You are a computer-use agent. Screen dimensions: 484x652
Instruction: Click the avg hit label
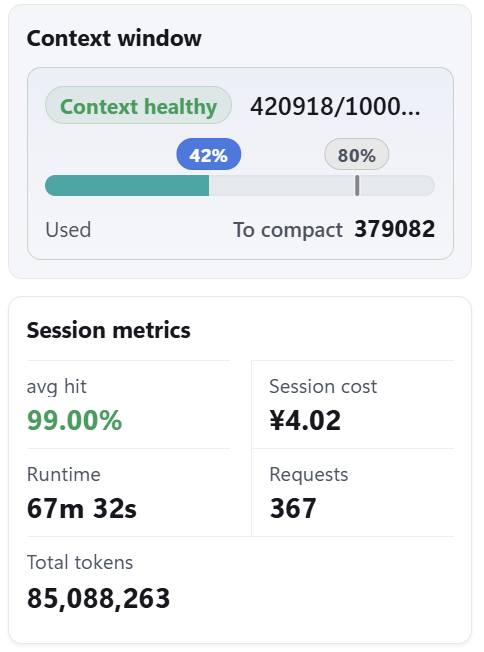(57, 387)
